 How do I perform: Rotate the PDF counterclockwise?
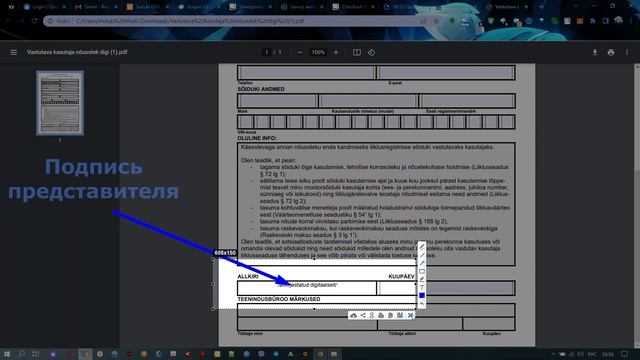(x=371, y=52)
